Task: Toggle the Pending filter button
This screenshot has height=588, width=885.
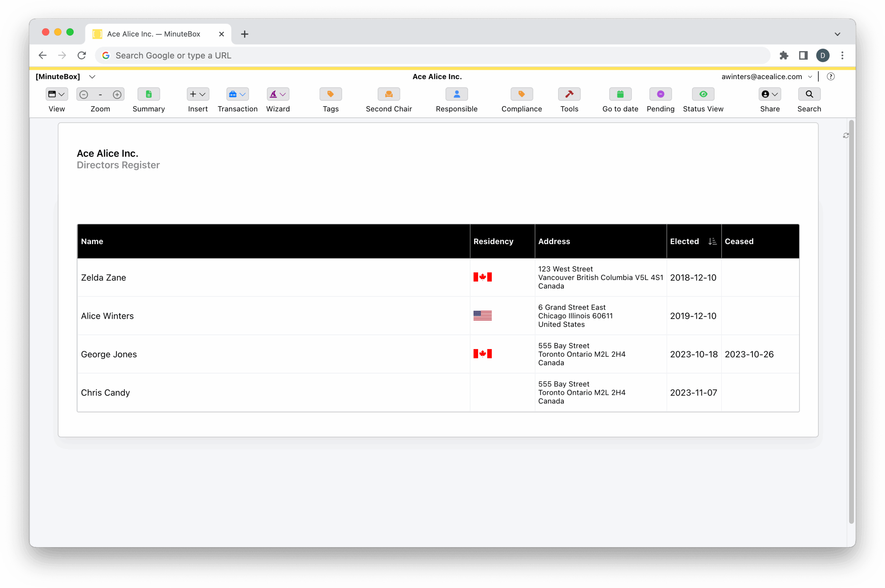Action: [x=660, y=94]
